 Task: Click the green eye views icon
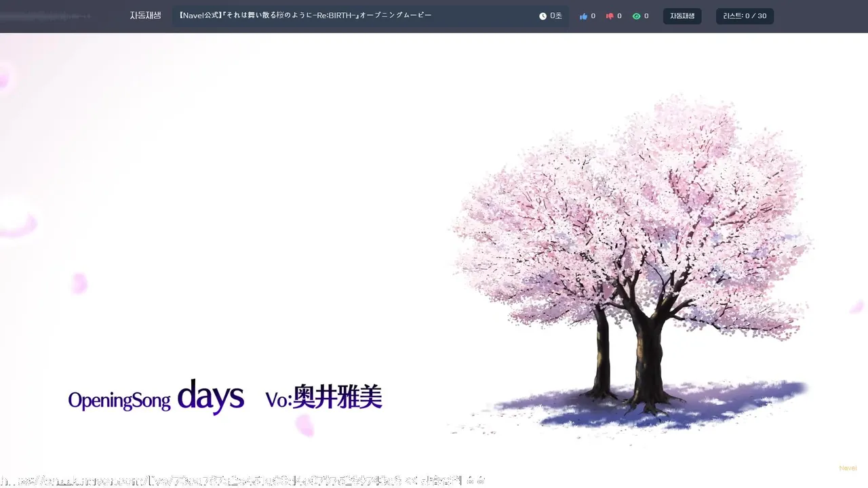pos(636,16)
